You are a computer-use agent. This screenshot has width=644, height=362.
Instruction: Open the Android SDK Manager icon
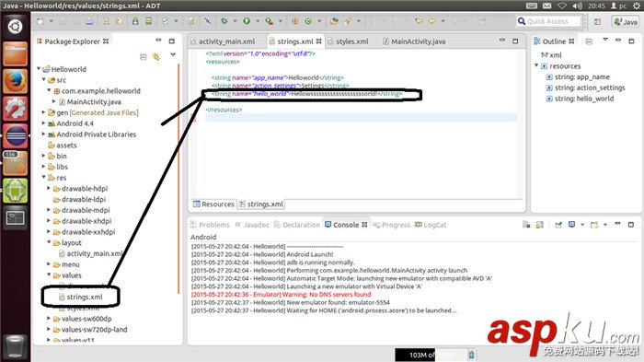point(135,21)
